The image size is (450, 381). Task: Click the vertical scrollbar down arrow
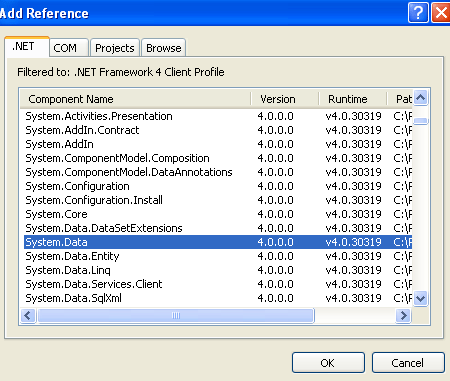tap(421, 298)
